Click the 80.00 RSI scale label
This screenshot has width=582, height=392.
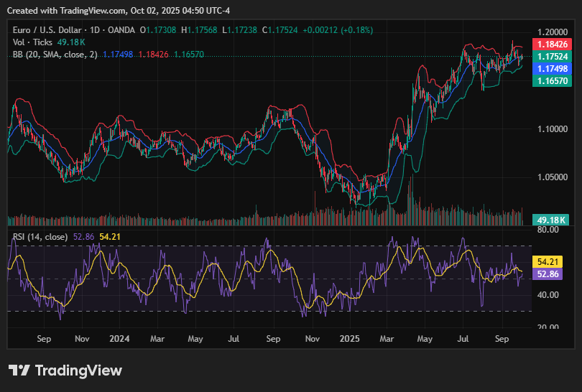[549, 230]
